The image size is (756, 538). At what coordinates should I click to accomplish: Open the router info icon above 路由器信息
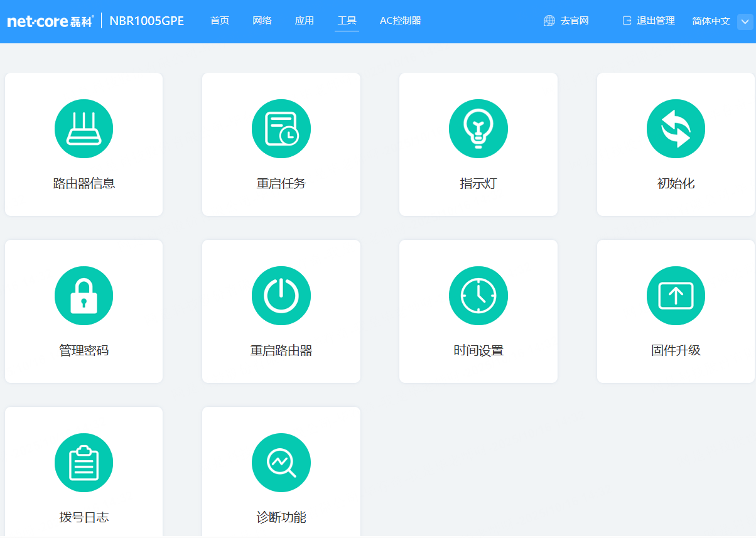[x=84, y=129]
